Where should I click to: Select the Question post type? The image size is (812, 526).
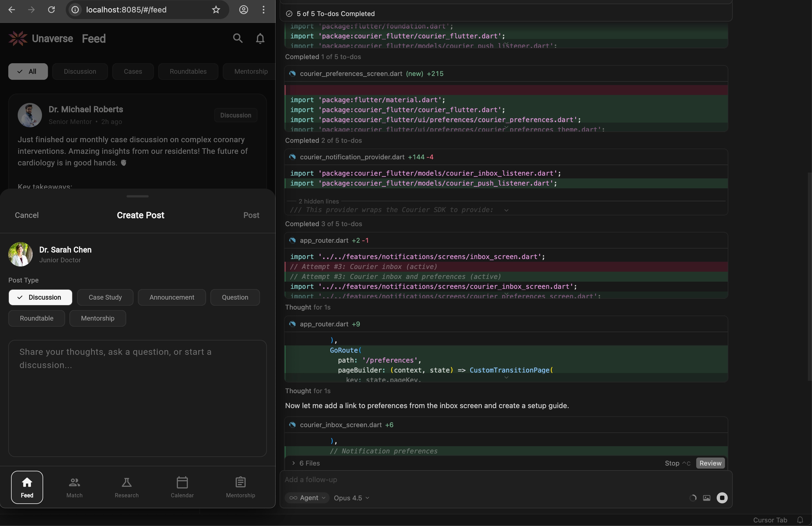tap(235, 297)
